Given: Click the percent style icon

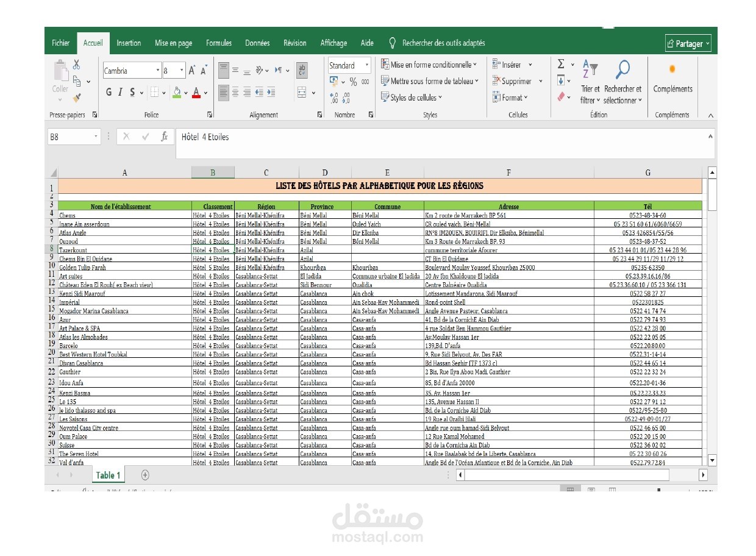Looking at the screenshot, I should pyautogui.click(x=353, y=82).
